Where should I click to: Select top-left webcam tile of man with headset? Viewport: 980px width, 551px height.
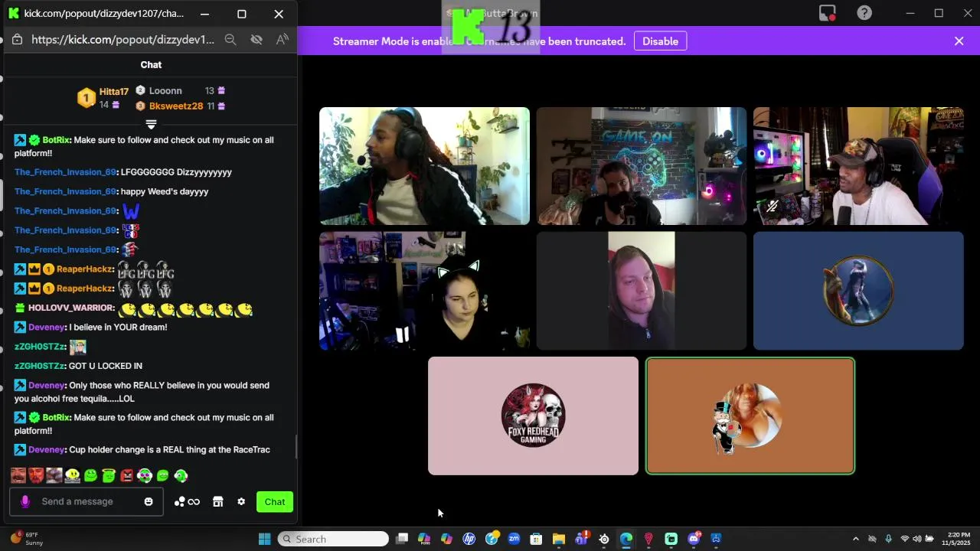pyautogui.click(x=424, y=166)
